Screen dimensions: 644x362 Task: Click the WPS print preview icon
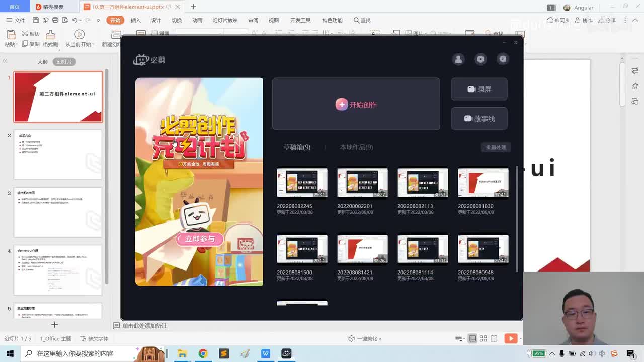(65, 20)
